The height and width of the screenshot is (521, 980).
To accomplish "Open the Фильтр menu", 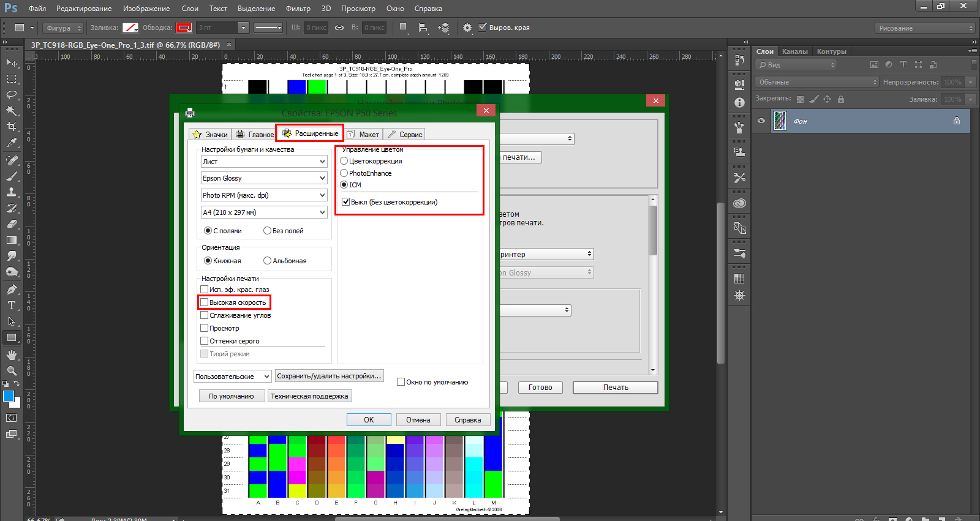I will pos(298,9).
